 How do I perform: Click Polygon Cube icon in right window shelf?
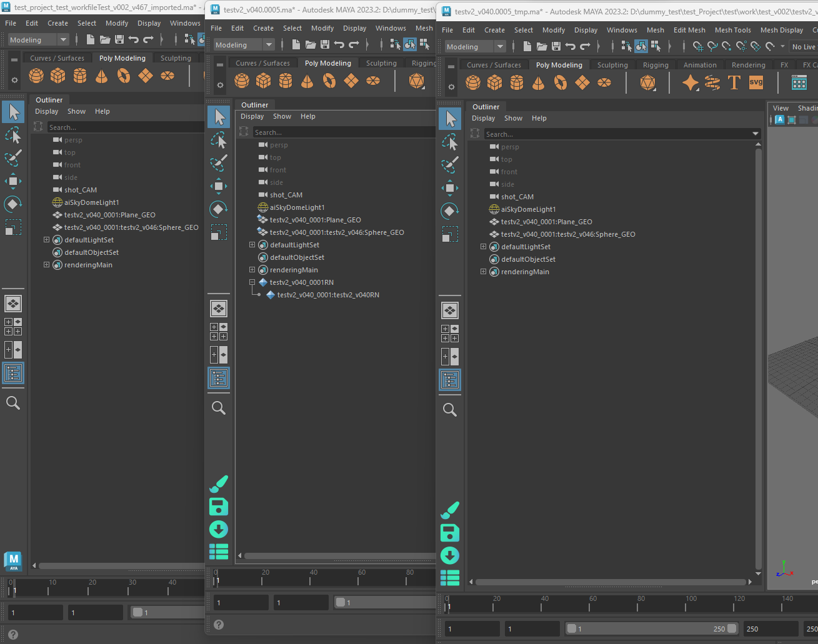[495, 82]
